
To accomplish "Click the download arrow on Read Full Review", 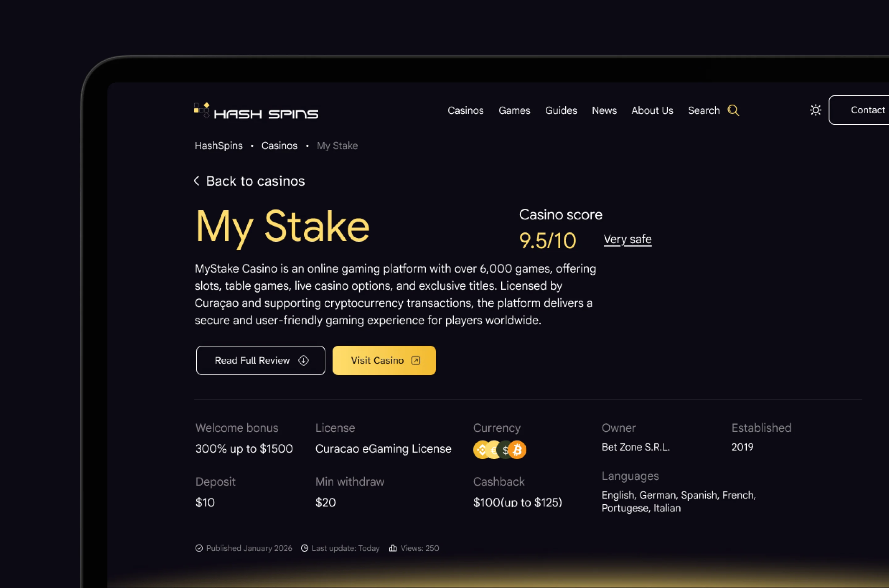I will (x=304, y=360).
